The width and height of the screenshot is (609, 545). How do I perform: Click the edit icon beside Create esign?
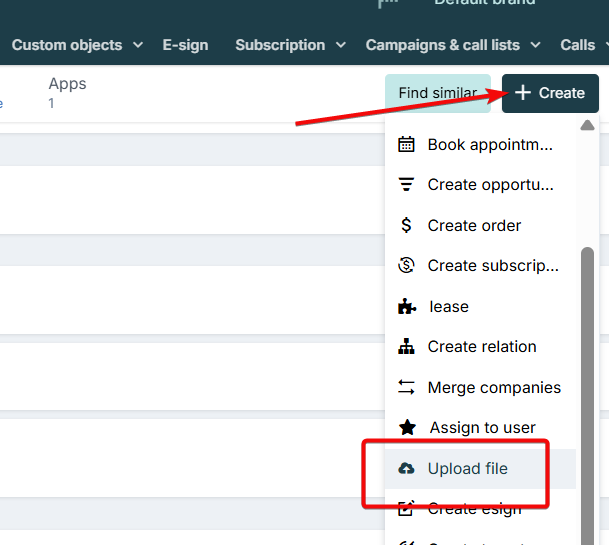pos(406,508)
